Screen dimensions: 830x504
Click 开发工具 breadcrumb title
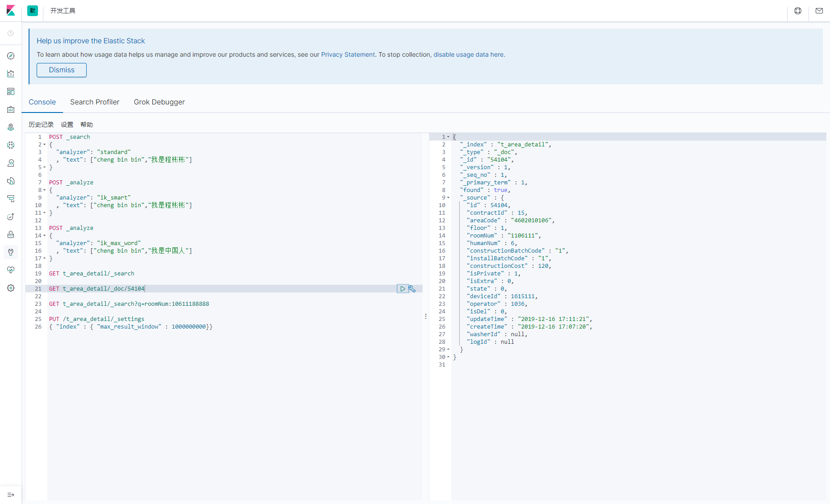pyautogui.click(x=63, y=11)
